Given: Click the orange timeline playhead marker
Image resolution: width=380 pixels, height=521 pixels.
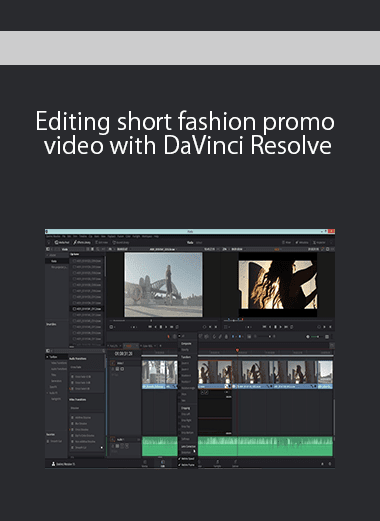Looking at the screenshot, I should point(237,350).
